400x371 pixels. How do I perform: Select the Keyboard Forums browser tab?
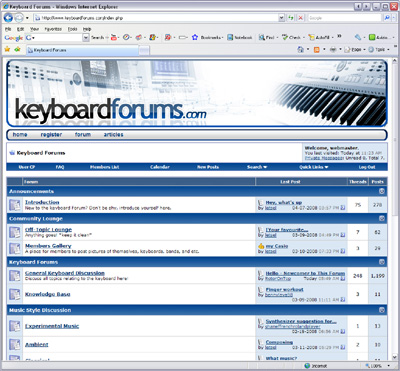point(82,50)
